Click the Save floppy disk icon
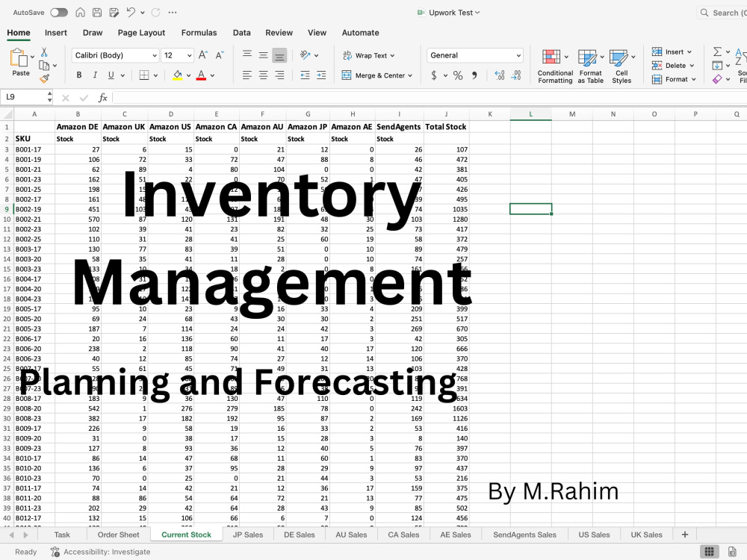Image resolution: width=747 pixels, height=560 pixels. tap(96, 13)
